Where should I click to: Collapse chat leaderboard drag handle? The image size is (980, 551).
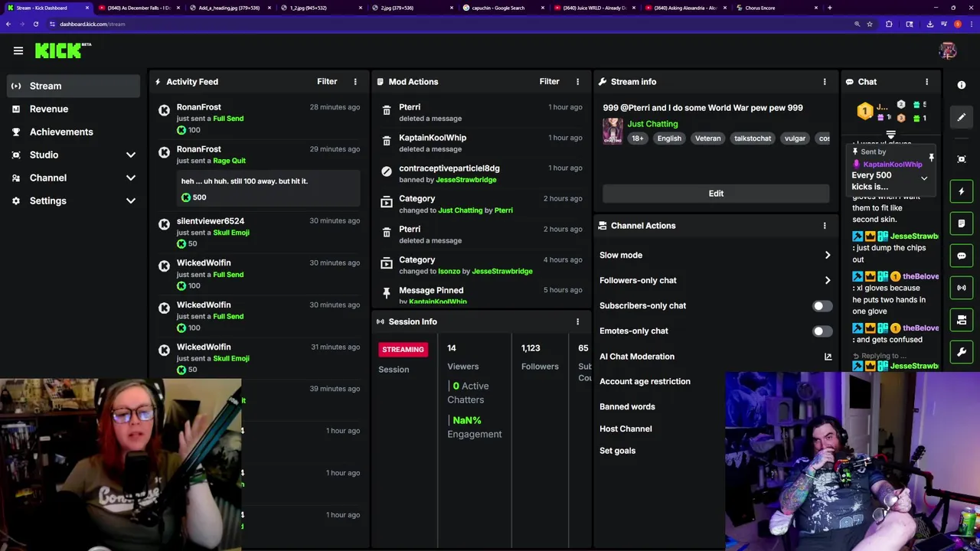pos(890,135)
